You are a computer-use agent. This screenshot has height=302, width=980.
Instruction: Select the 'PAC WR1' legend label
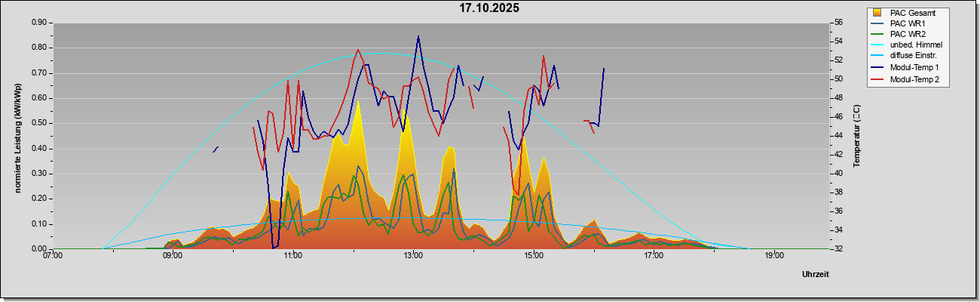(x=908, y=23)
